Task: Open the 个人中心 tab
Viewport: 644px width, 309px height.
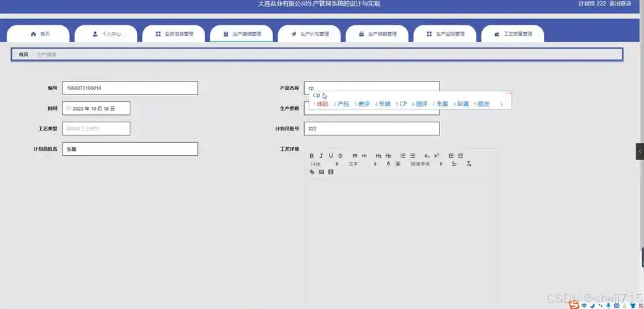Action: pos(106,34)
